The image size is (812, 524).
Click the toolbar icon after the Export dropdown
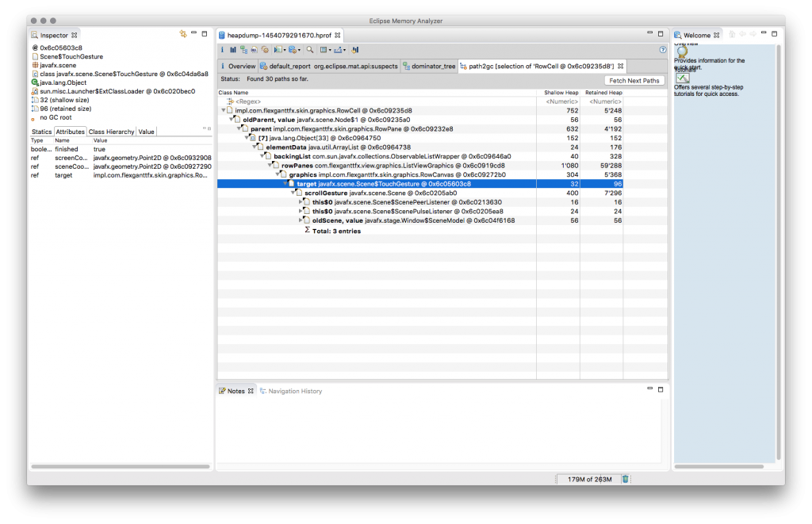pos(354,50)
